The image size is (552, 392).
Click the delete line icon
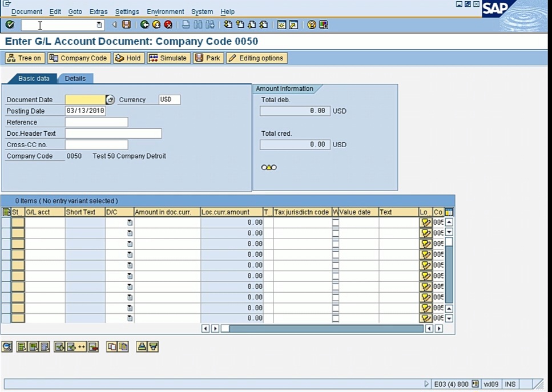click(93, 347)
